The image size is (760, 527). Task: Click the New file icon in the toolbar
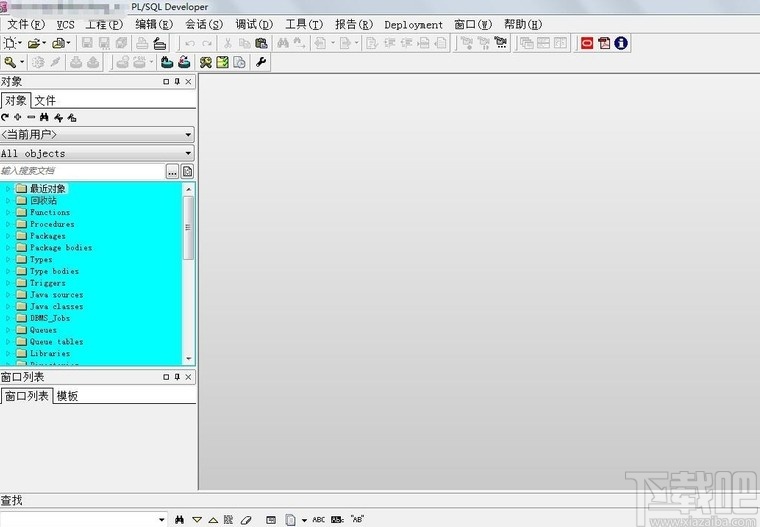(10, 43)
